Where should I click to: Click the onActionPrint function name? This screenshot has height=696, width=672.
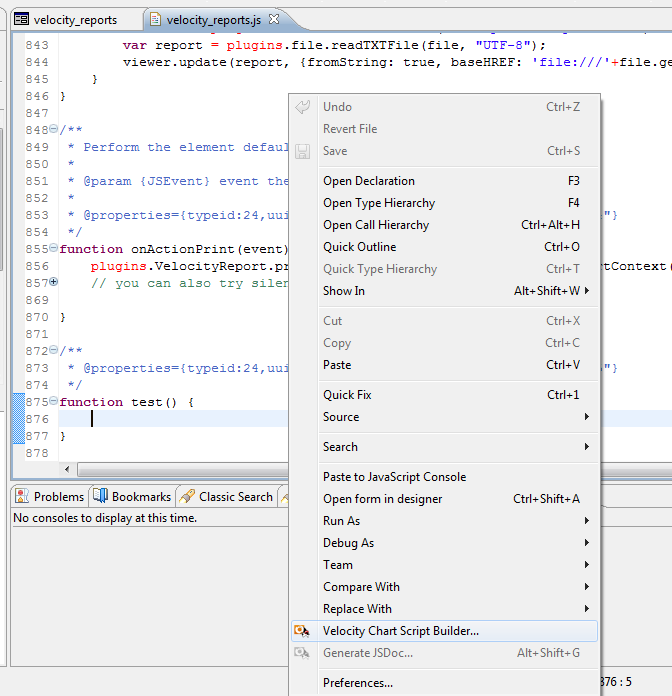tap(182, 249)
